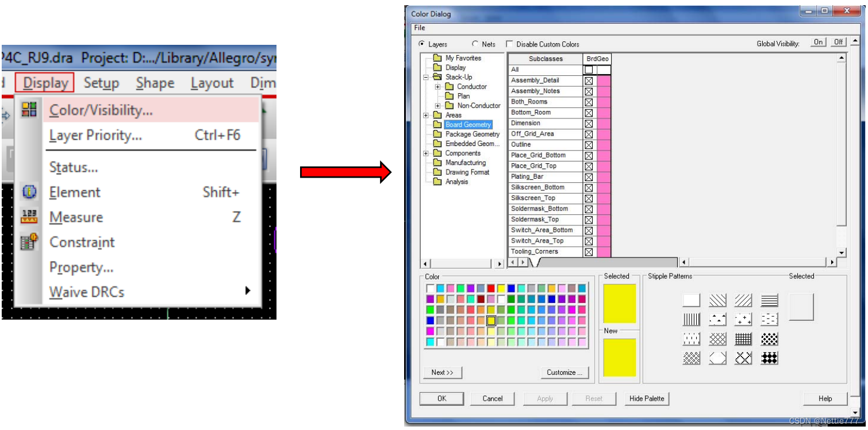Expand the Non-Conductor tree node
The height and width of the screenshot is (430, 868).
(438, 106)
